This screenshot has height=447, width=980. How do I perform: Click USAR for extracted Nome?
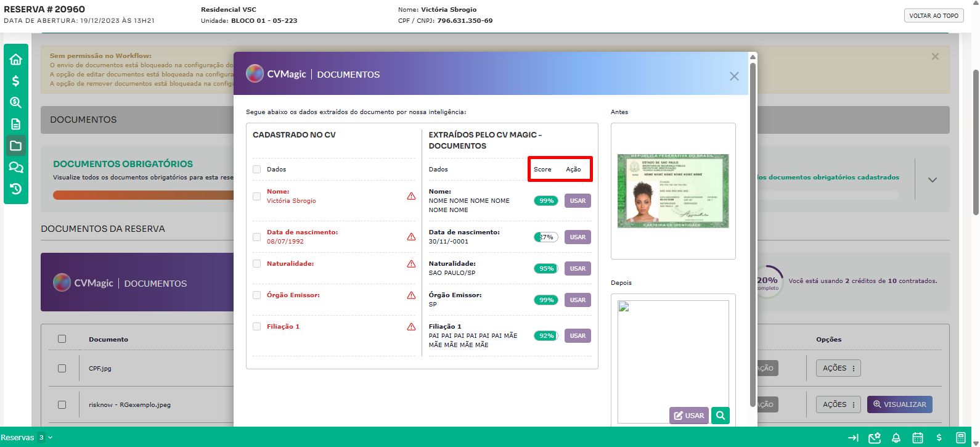tap(578, 201)
